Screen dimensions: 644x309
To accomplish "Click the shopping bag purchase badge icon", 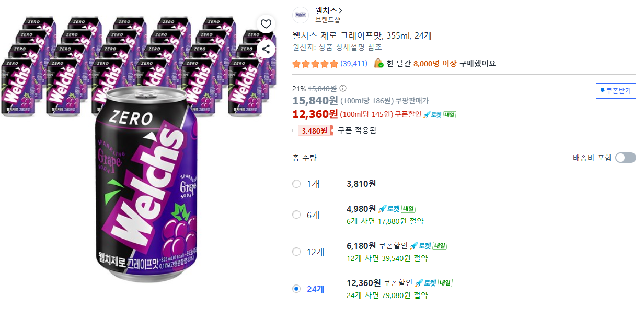I will point(378,64).
